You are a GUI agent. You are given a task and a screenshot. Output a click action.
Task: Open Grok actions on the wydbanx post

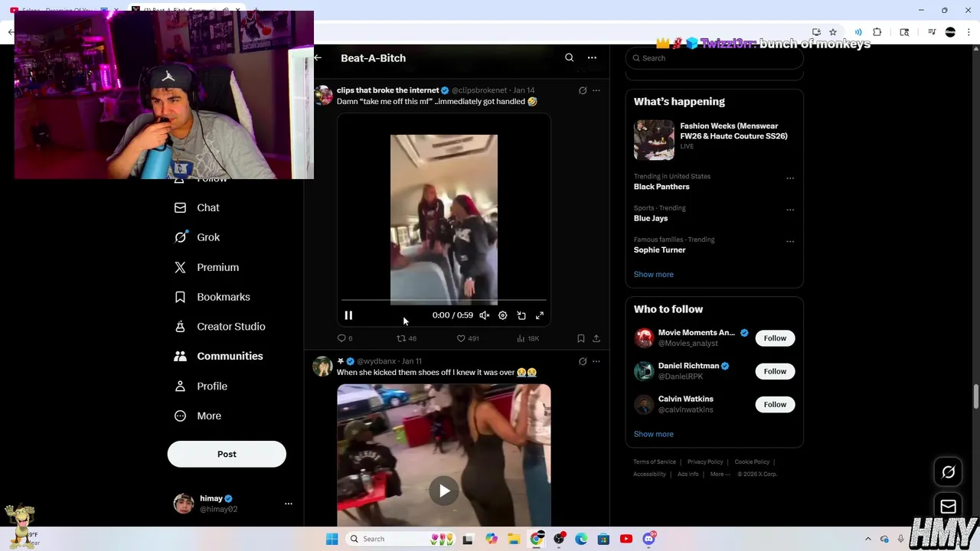pos(583,361)
